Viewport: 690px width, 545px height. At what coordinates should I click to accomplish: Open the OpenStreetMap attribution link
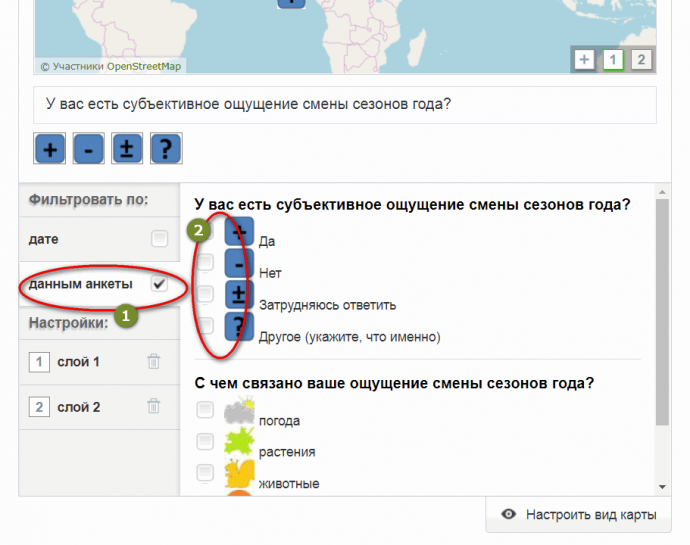(x=144, y=67)
